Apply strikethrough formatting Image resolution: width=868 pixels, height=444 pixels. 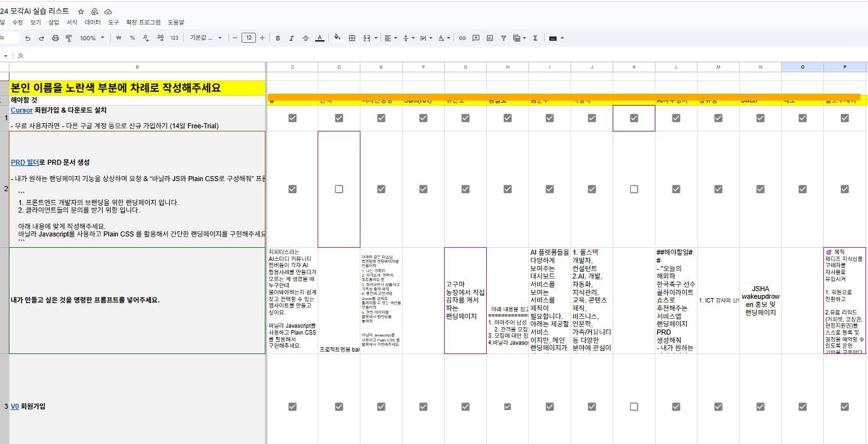(x=306, y=38)
